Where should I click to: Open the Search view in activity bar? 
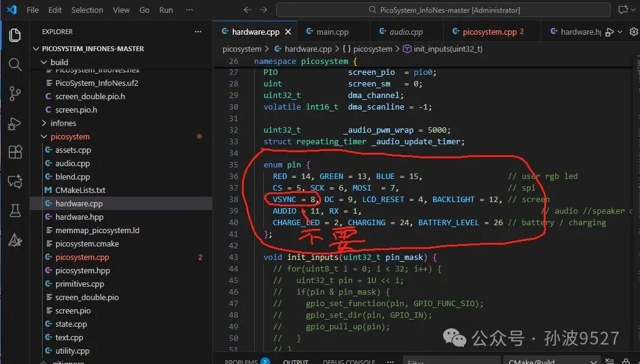15,65
